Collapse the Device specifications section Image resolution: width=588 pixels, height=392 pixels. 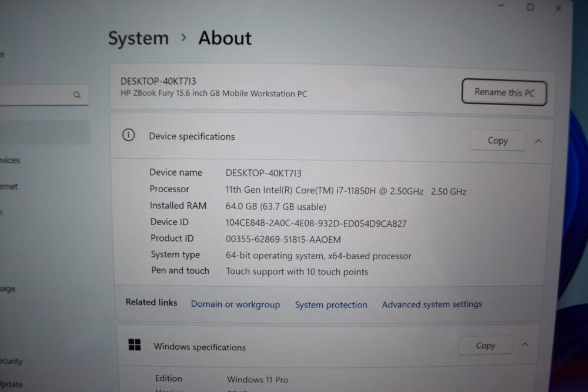coord(538,141)
